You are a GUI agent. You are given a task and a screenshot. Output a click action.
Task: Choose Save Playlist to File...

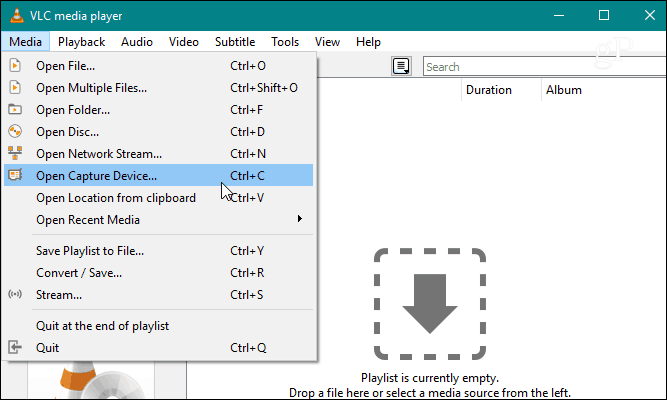pyautogui.click(x=158, y=251)
